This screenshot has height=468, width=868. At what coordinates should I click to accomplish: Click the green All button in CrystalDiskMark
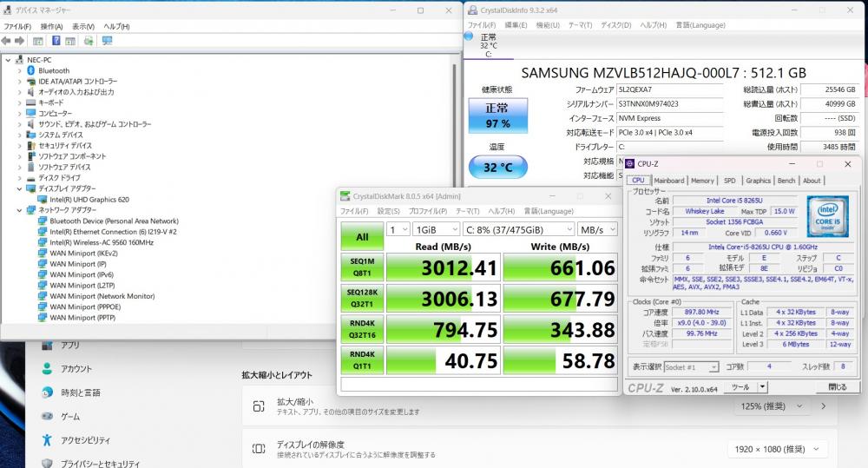coord(362,236)
